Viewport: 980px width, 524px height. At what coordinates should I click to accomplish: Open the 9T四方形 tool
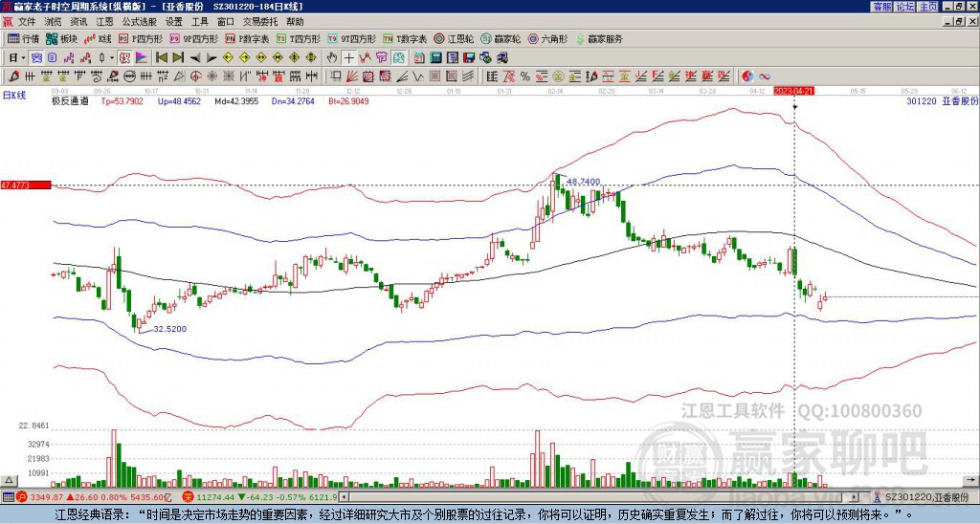pyautogui.click(x=352, y=38)
